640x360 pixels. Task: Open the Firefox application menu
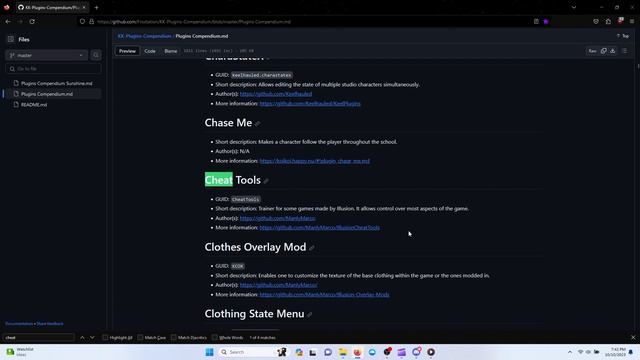632,21
